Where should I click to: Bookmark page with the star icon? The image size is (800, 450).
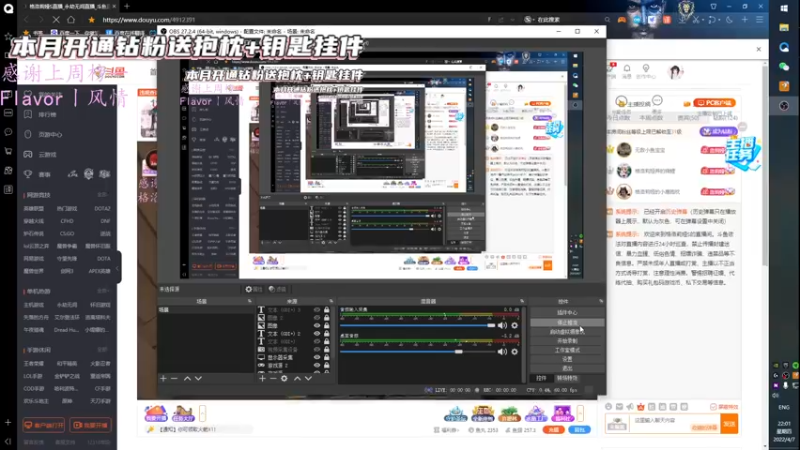(x=91, y=20)
